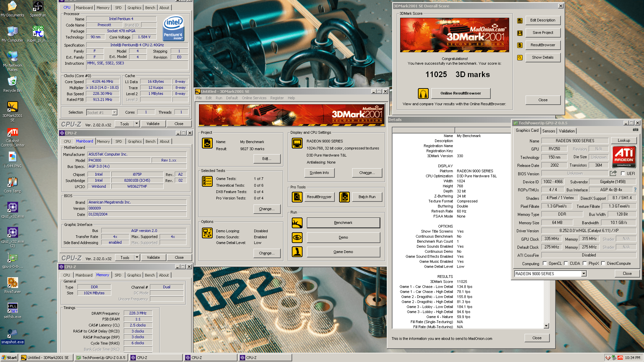Select TechPowerUp GPU-Z taskbar button

coord(101,358)
